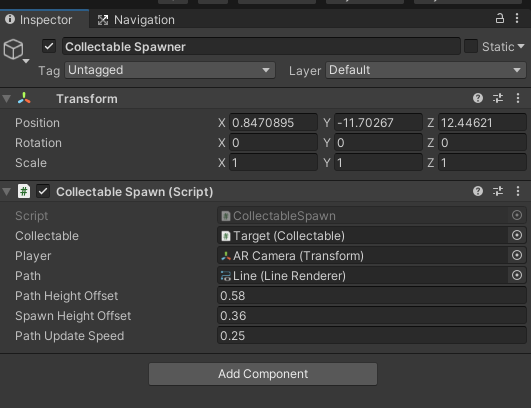
Task: Click the Position label
Action: 37,123
